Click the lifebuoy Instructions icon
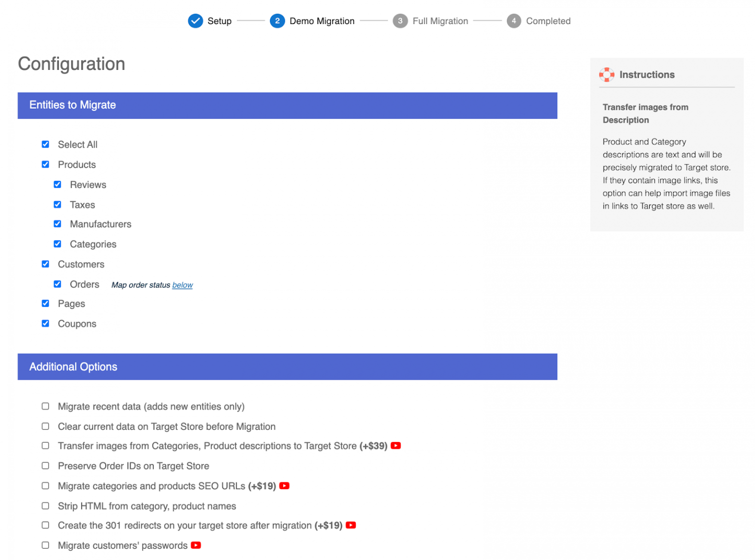755x560 pixels. (607, 74)
